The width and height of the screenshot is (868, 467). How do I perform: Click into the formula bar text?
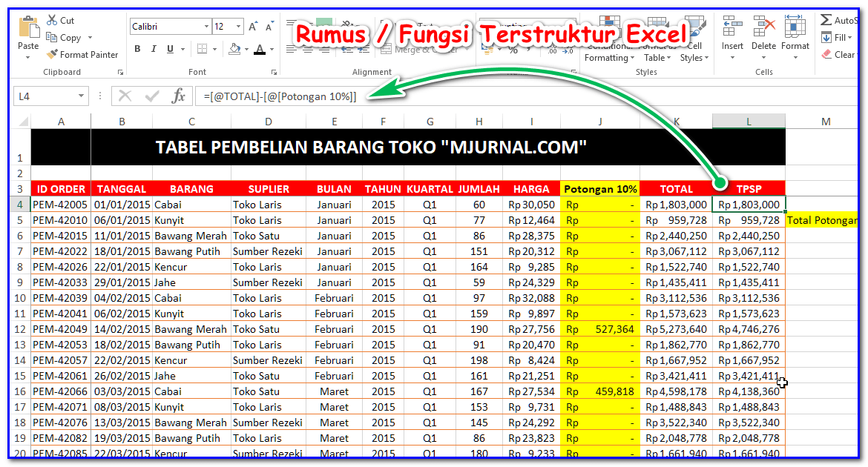pos(280,96)
